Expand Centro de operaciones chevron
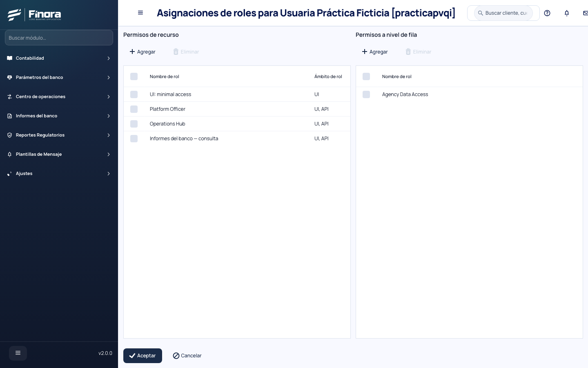This screenshot has width=588, height=368. tap(109, 96)
